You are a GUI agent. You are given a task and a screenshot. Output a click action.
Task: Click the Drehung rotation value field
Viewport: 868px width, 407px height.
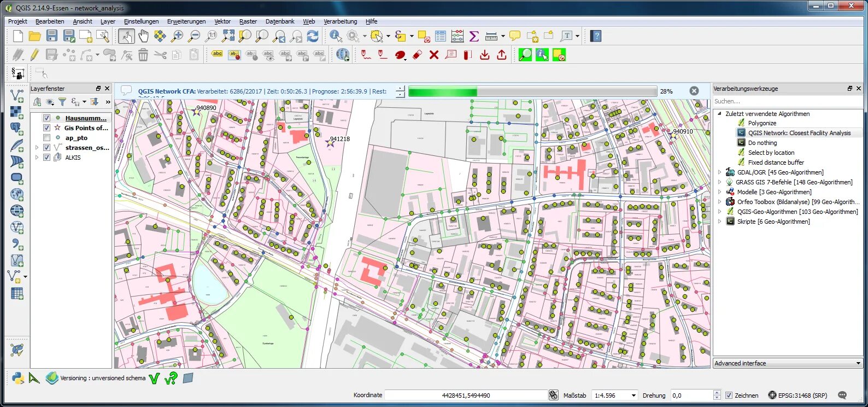(x=692, y=395)
